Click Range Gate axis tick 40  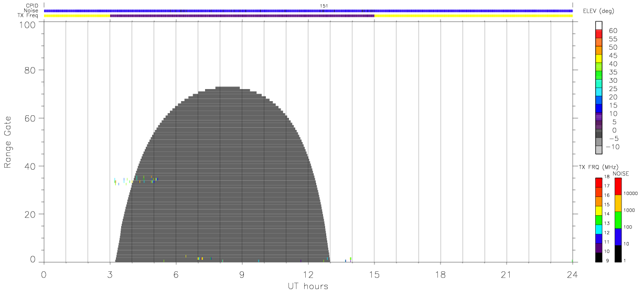(30, 166)
